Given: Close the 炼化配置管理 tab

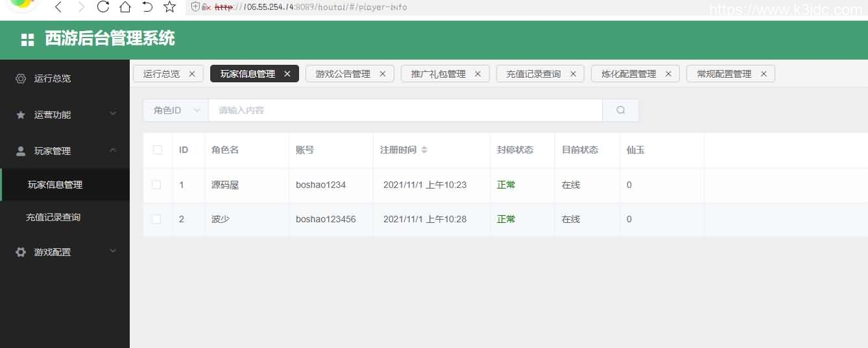Looking at the screenshot, I should (669, 74).
